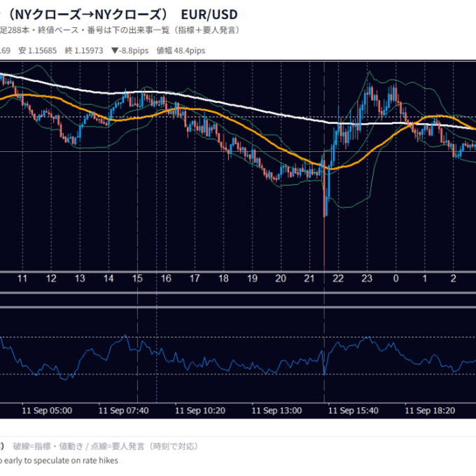The width and height of the screenshot is (476, 476).
Task: Click hour label 0 on hour axis
Action: pyautogui.click(x=396, y=279)
